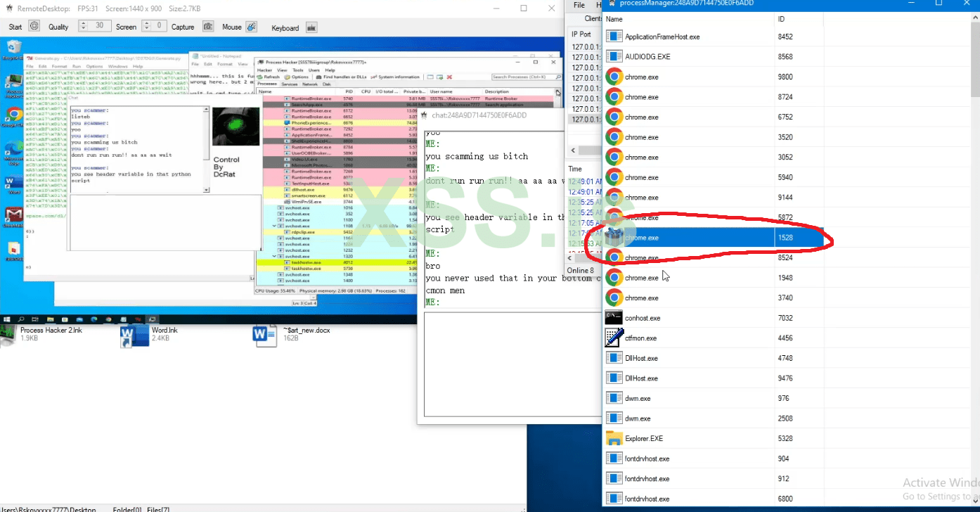Viewport: 980px width, 512px height.
Task: Open the remote Windows Start button
Action: [8, 319]
